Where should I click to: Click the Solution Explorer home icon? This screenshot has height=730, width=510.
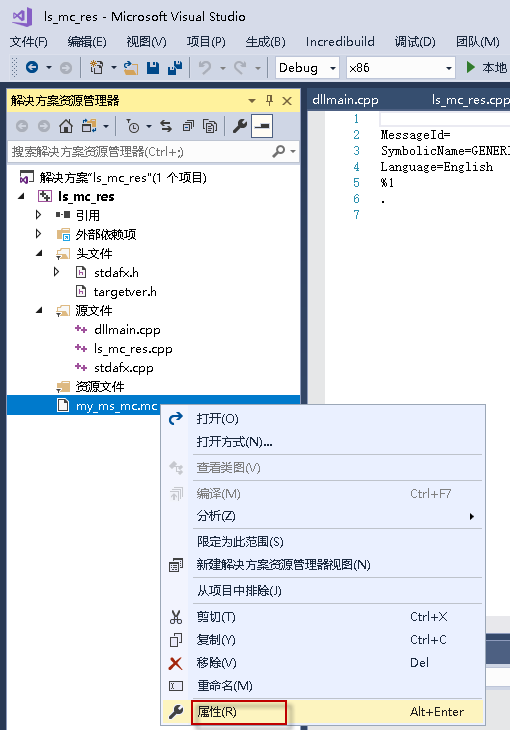coord(66,126)
